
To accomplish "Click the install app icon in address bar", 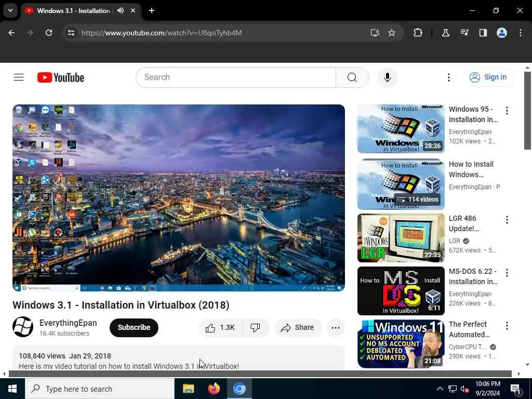I will click(x=375, y=33).
